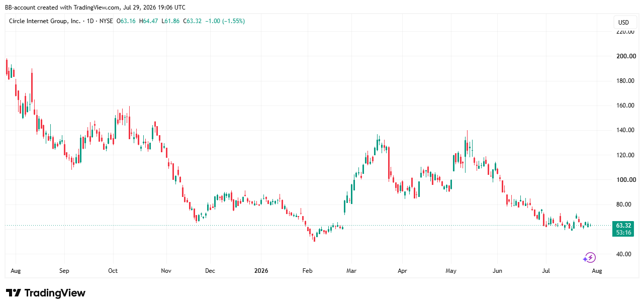This screenshot has height=308, width=644.
Task: Click the close value C63.32
Action: (x=192, y=21)
